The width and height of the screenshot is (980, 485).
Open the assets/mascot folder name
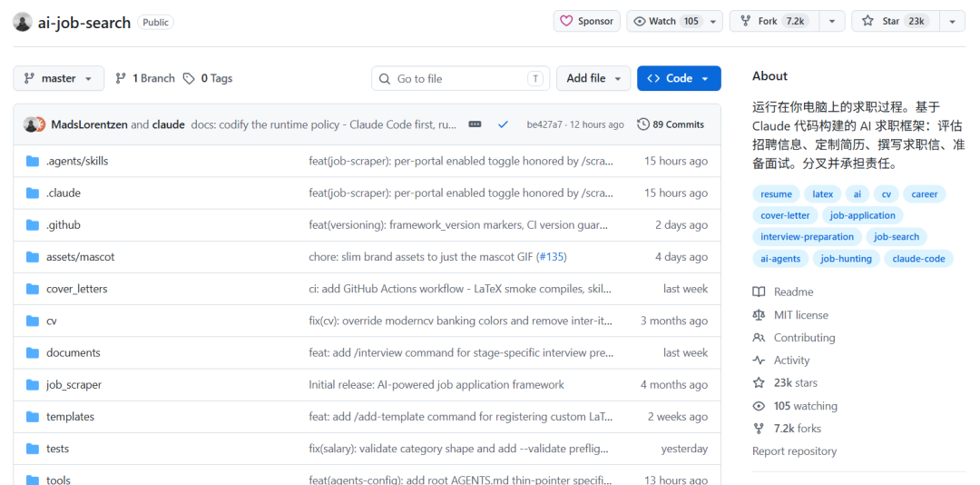(x=80, y=257)
